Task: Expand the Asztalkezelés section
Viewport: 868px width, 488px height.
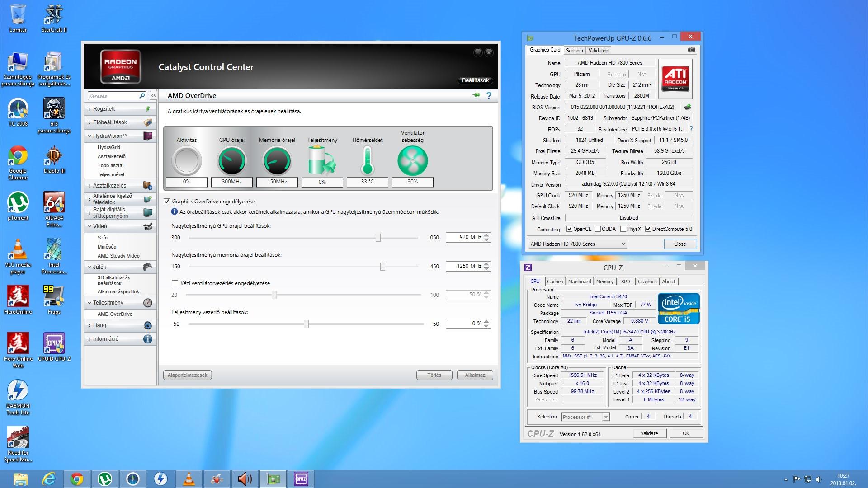Action: coord(120,186)
